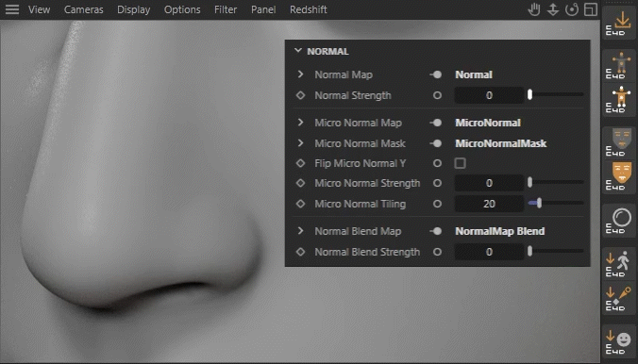Click the Micro Normal Tiling keyframe diamond
638x364 pixels.
coord(300,204)
